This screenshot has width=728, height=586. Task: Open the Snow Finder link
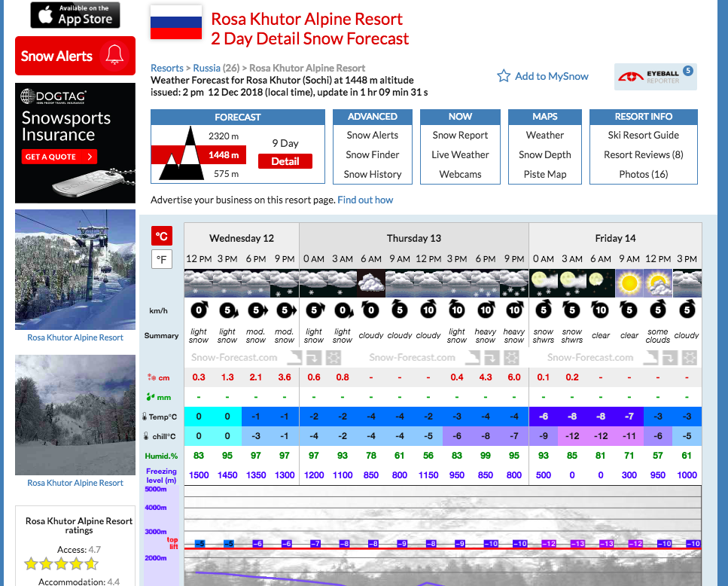[373, 154]
